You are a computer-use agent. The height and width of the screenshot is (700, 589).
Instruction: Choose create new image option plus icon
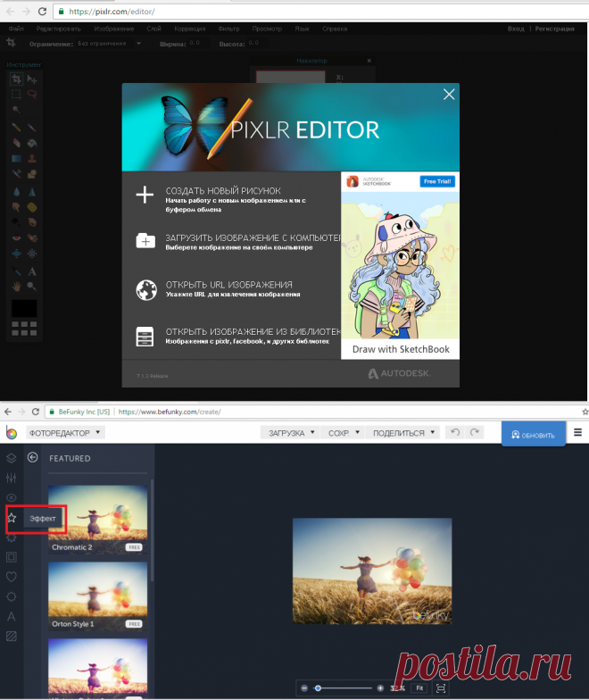(x=145, y=195)
